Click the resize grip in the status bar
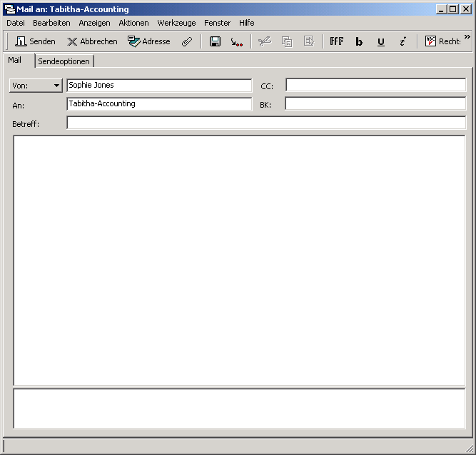 (x=469, y=449)
